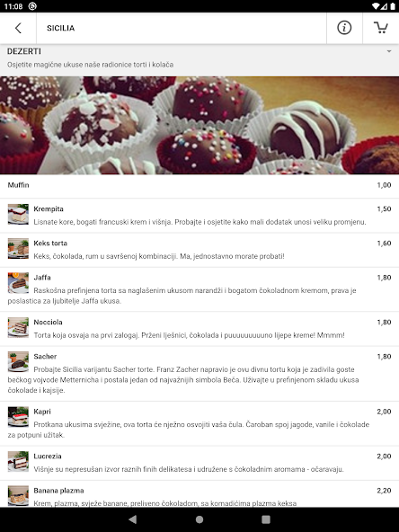
Task: Tap Android recent apps square button
Action: point(266,519)
